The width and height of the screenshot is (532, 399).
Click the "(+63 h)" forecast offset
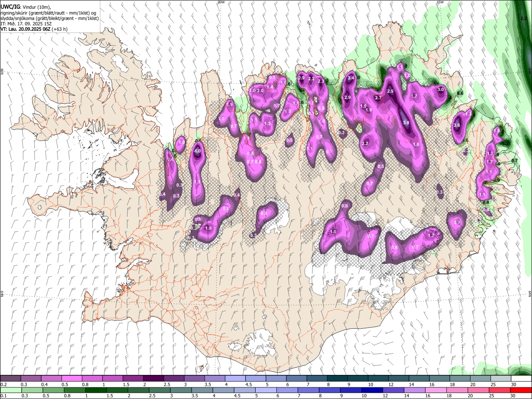coord(60,29)
